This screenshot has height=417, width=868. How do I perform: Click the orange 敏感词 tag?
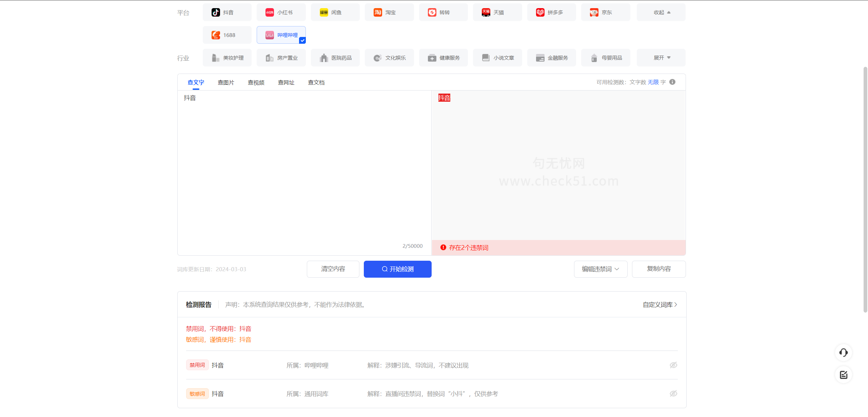point(197,394)
